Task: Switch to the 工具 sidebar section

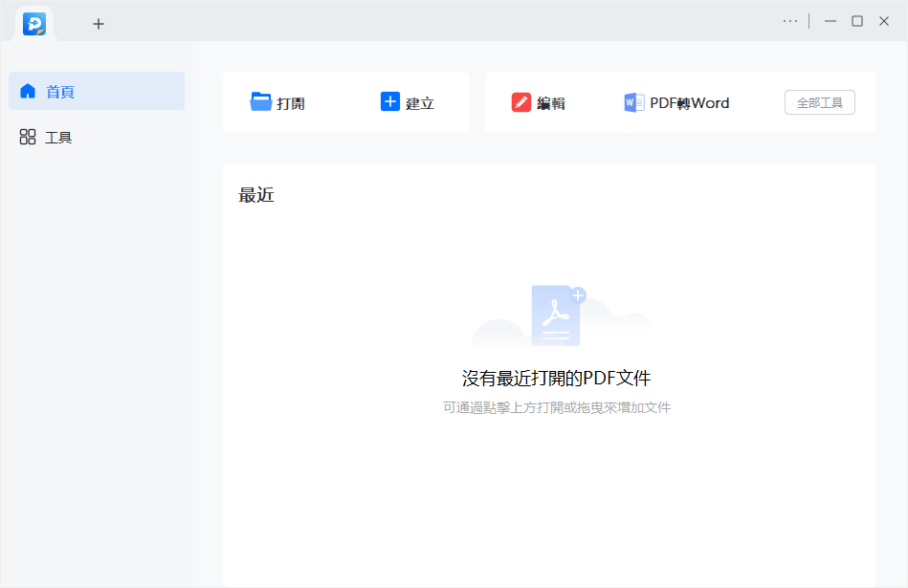Action: (58, 138)
